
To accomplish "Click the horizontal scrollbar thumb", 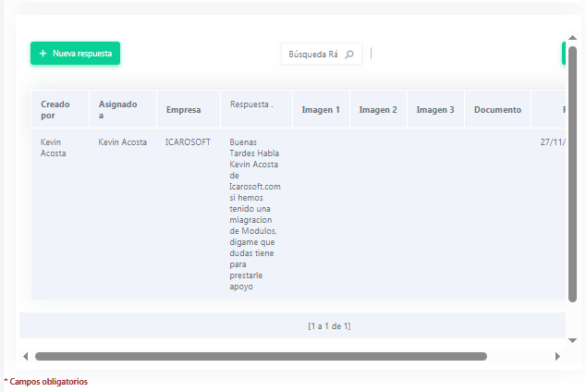I will point(259,356).
